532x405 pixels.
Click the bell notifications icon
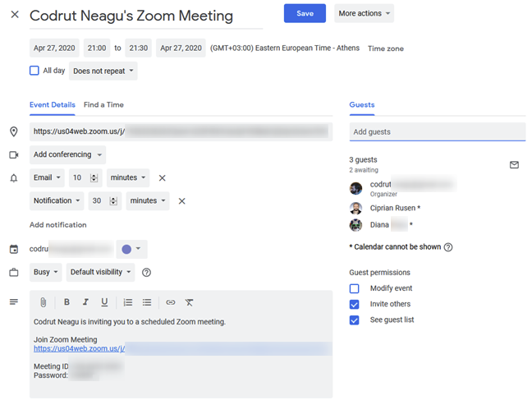pyautogui.click(x=14, y=178)
